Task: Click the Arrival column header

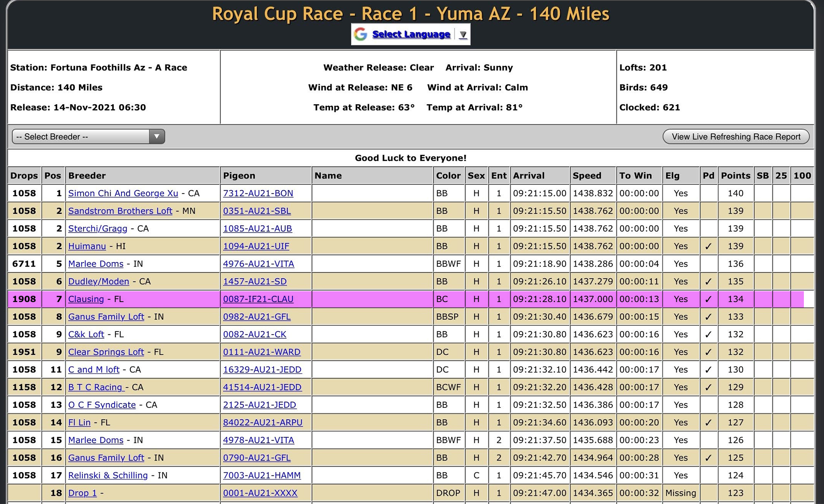Action: tap(528, 176)
